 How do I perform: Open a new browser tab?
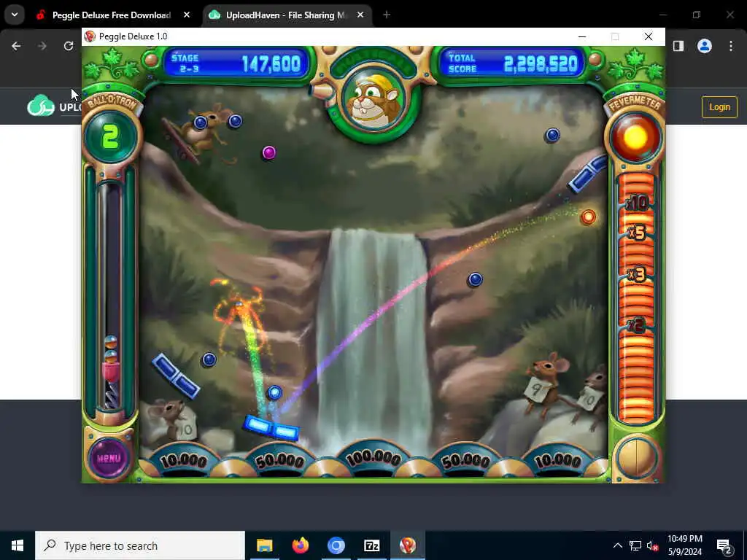point(387,15)
